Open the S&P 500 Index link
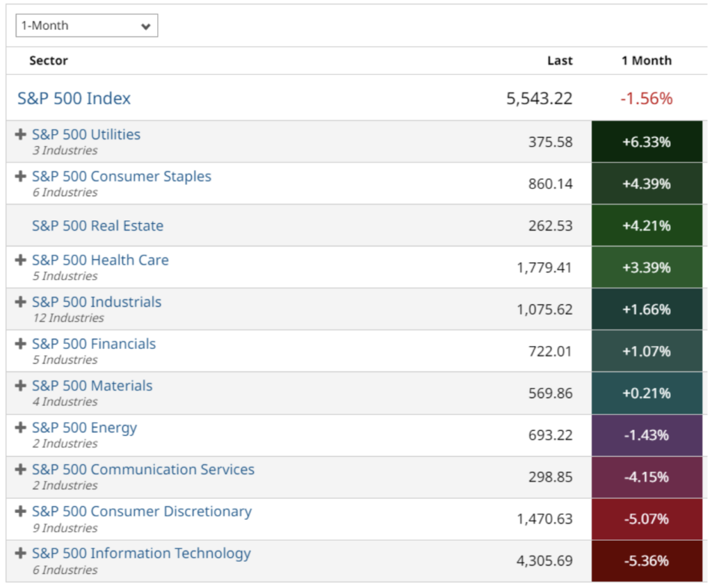 [x=74, y=98]
